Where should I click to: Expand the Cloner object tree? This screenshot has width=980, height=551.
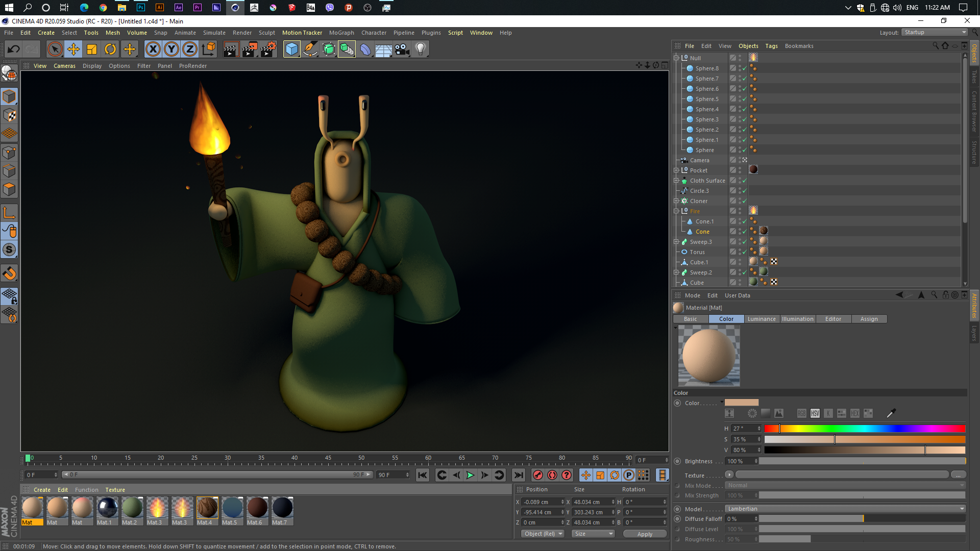(x=676, y=201)
